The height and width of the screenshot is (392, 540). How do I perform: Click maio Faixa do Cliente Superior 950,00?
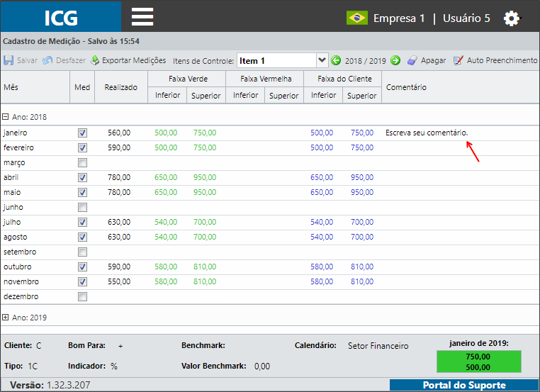(x=362, y=192)
